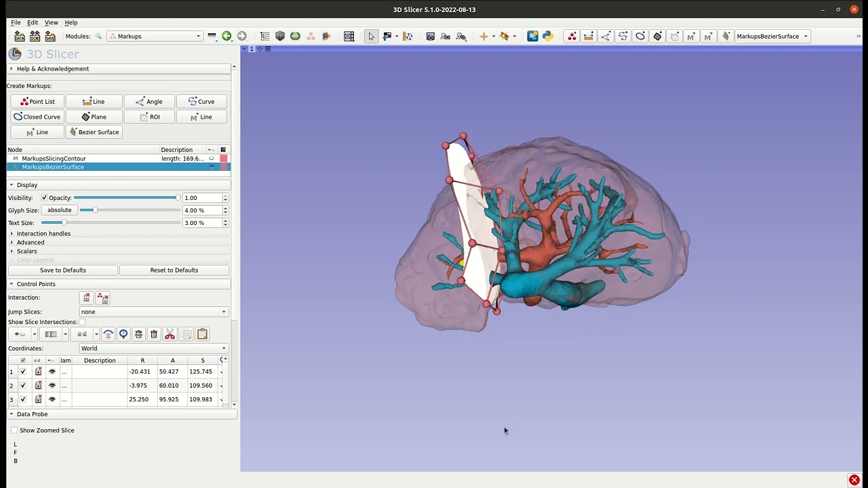Toggle the crosshair toolbar icon
This screenshot has height=488, width=868.
point(484,36)
